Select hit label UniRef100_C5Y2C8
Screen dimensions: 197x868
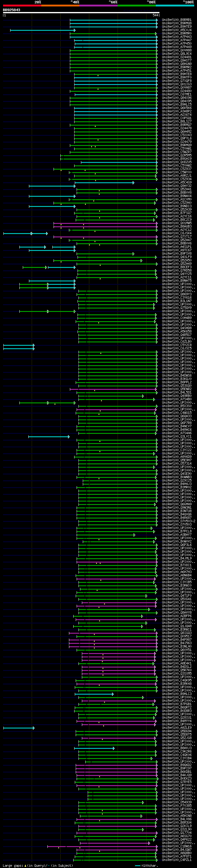click(x=176, y=345)
